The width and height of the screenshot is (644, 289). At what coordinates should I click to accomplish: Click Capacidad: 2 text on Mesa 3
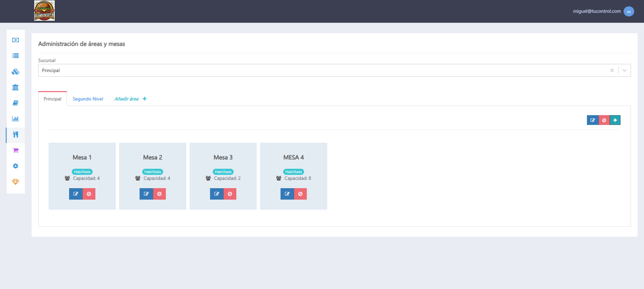pos(228,179)
